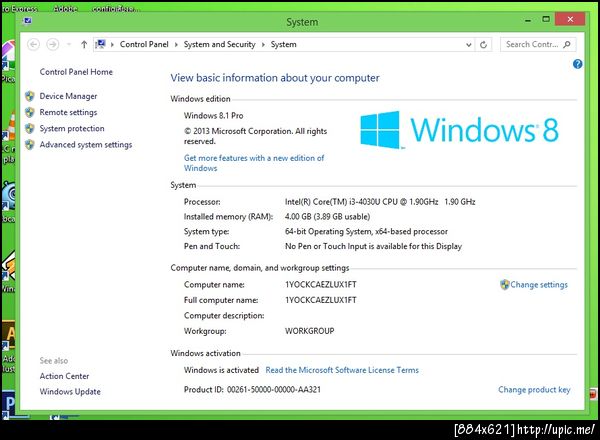Click the shield icon next to Change settings
Viewport: 600px width, 440px height.
point(505,284)
